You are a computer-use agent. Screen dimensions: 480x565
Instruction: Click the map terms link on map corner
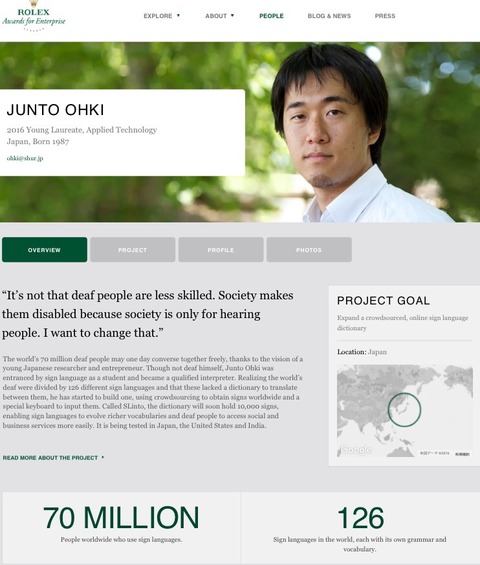[462, 454]
